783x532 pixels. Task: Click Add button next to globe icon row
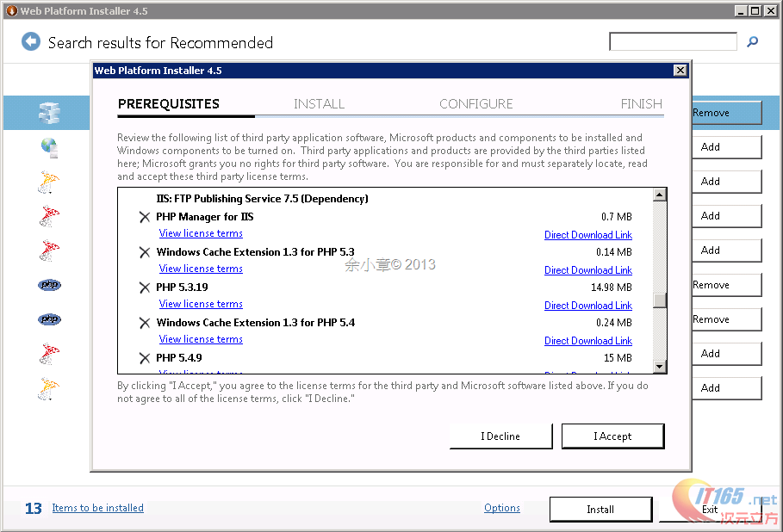click(x=727, y=147)
